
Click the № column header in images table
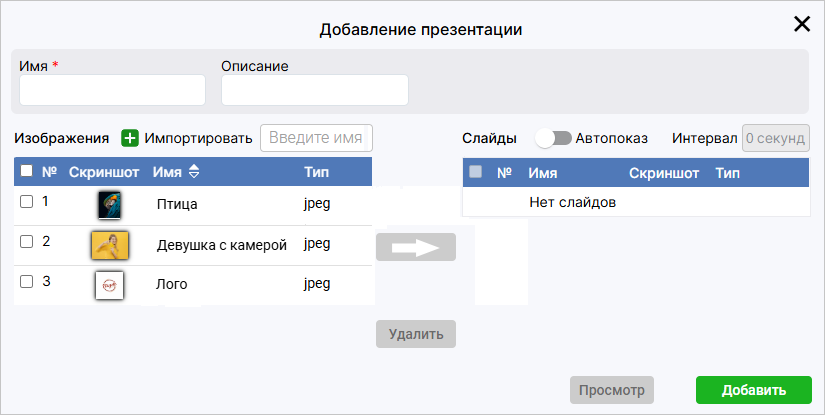[49, 172]
